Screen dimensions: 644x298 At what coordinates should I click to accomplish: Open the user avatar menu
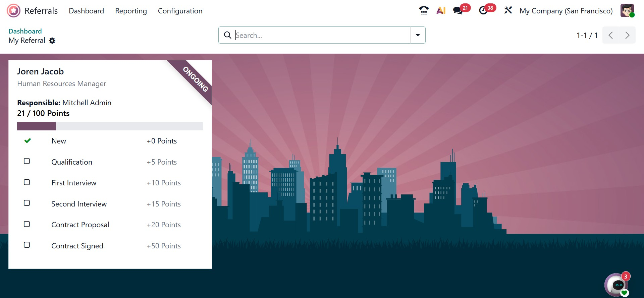627,10
